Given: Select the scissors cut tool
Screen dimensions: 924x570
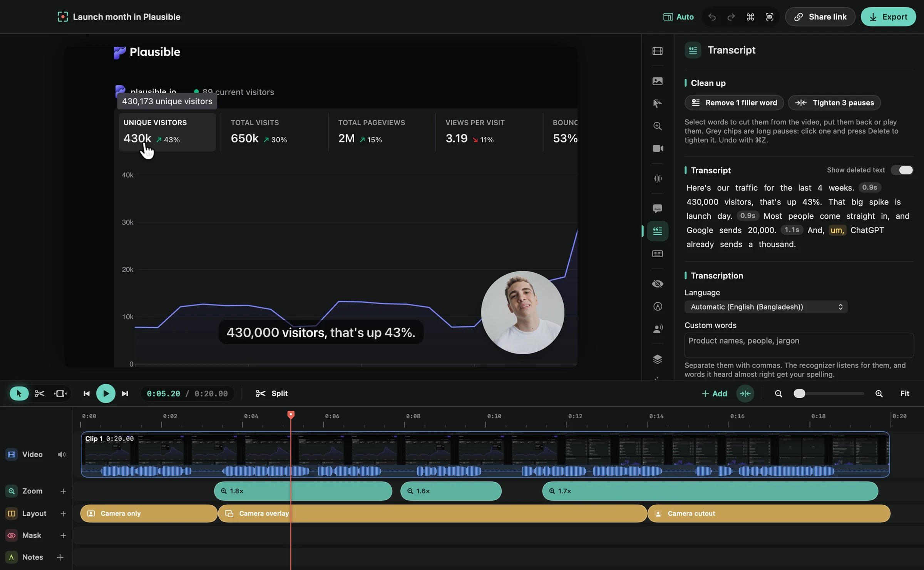Looking at the screenshot, I should pos(39,393).
